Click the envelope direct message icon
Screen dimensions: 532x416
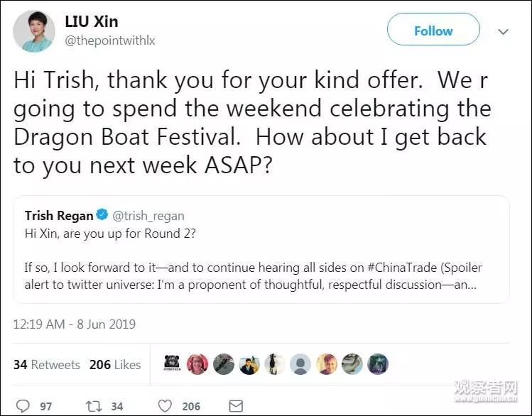[235, 406]
